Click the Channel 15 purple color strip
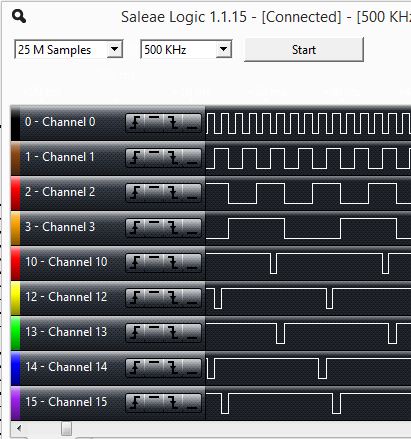 click(x=15, y=403)
